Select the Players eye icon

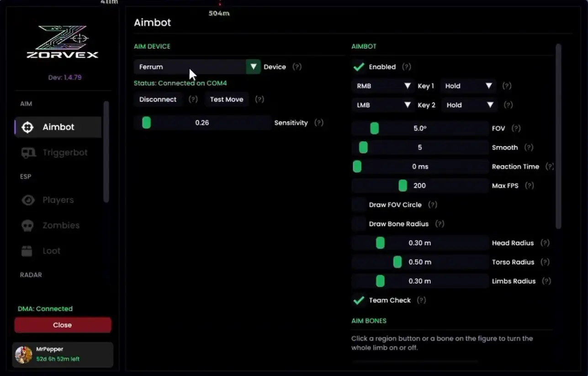(28, 200)
